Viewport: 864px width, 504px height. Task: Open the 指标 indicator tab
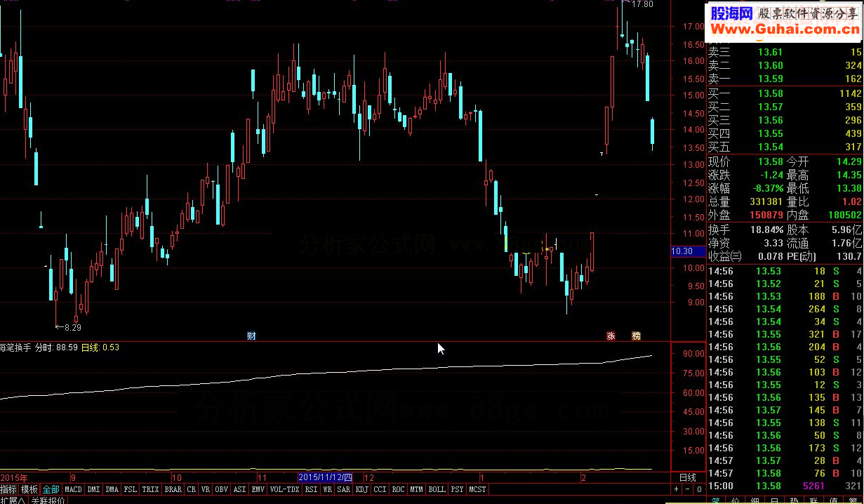(8, 489)
